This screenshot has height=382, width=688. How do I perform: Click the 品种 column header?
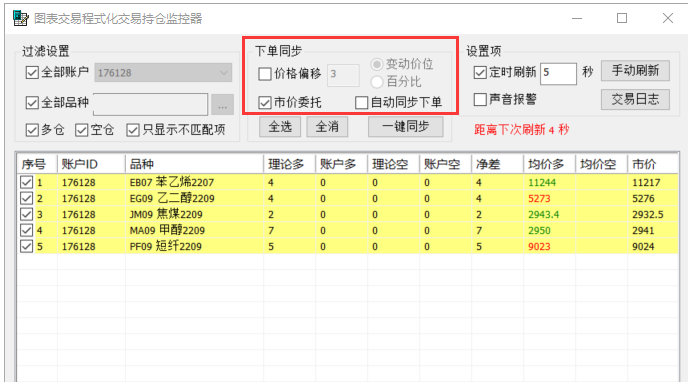point(194,164)
